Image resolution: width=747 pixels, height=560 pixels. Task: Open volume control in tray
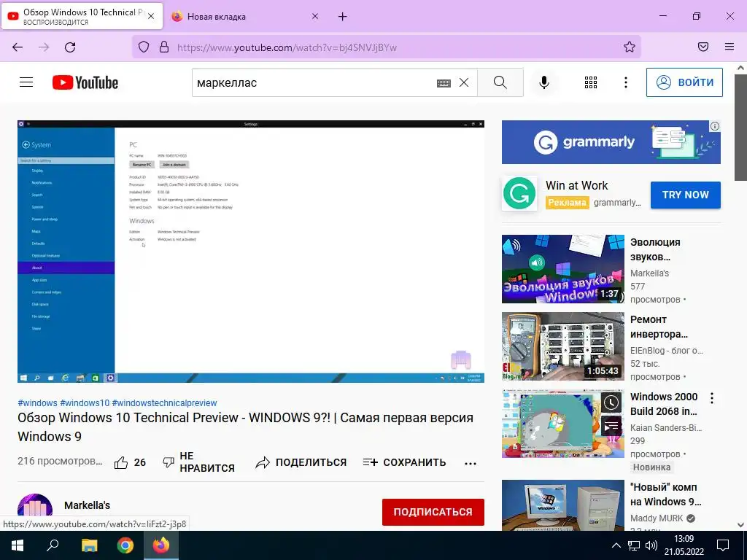coord(651,545)
